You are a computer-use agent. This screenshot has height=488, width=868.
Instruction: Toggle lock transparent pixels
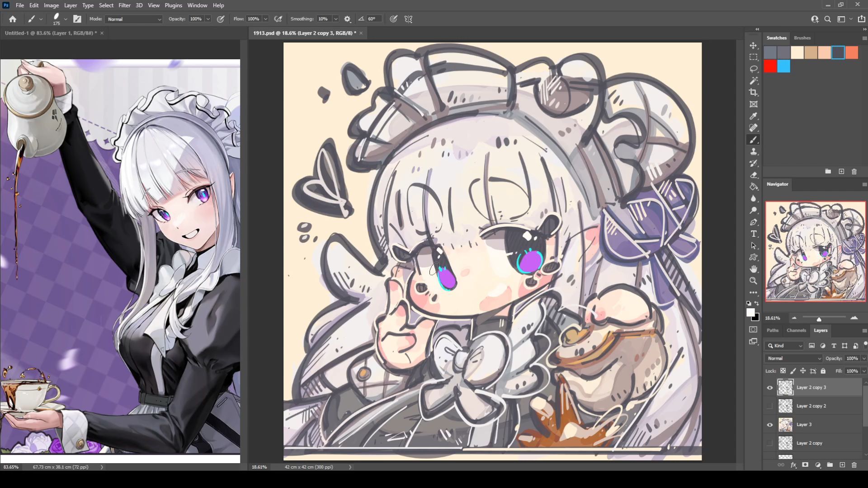click(783, 371)
